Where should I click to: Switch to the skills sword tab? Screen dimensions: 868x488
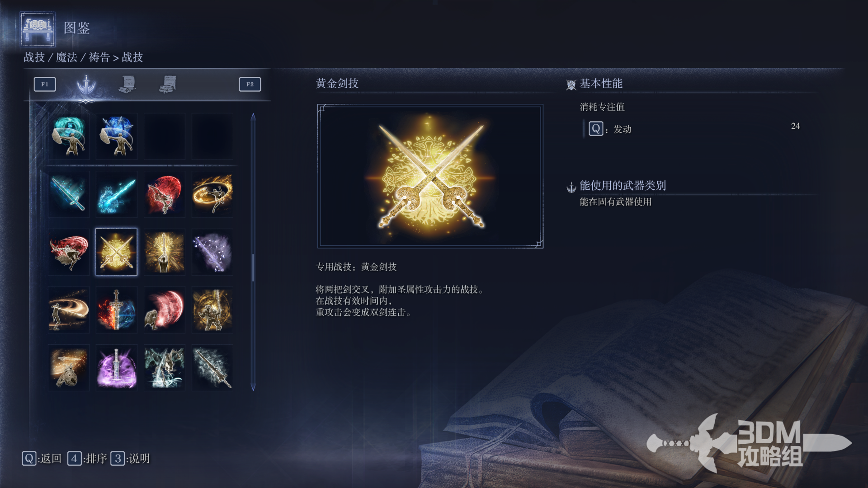(86, 84)
